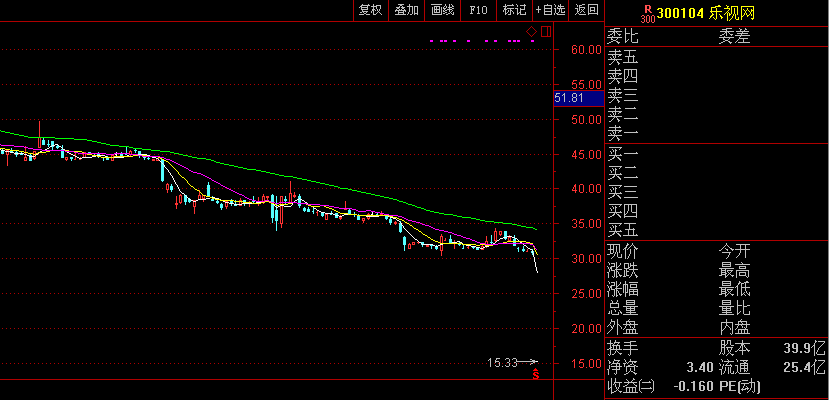The width and height of the screenshot is (829, 400).
Task: Click the red R 300 badge icon
Action: pyautogui.click(x=646, y=12)
